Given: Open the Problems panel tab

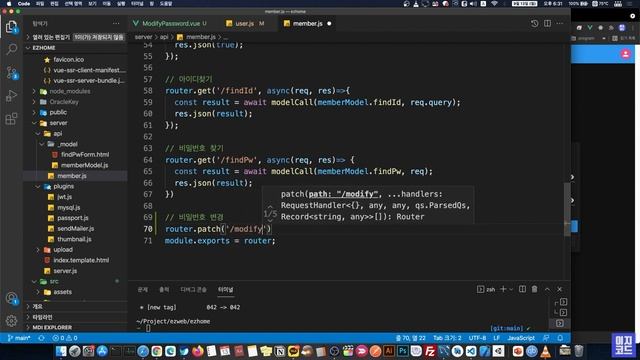Looking at the screenshot, I should point(142,289).
